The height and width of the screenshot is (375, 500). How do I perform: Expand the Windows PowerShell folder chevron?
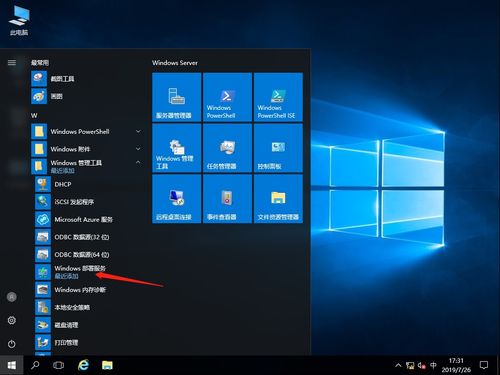pos(138,131)
